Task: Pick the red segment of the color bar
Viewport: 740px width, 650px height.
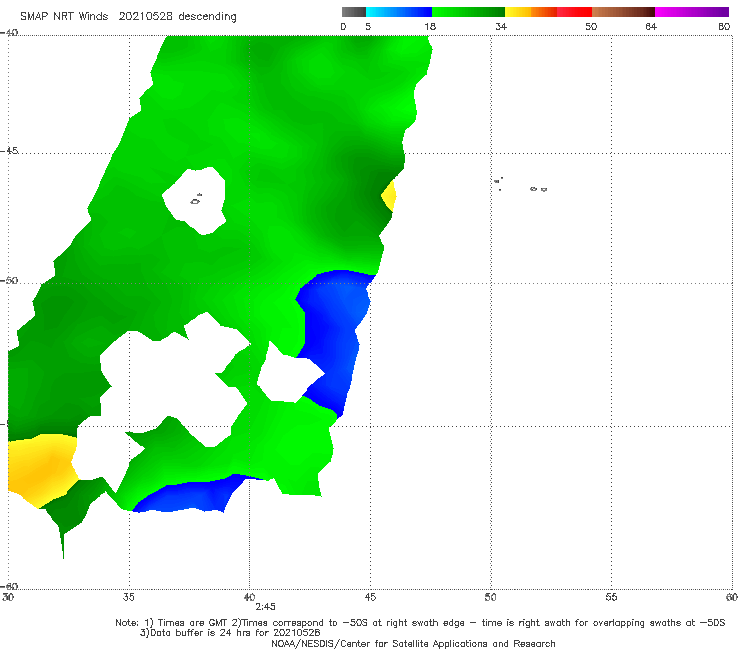Action: 574,12
